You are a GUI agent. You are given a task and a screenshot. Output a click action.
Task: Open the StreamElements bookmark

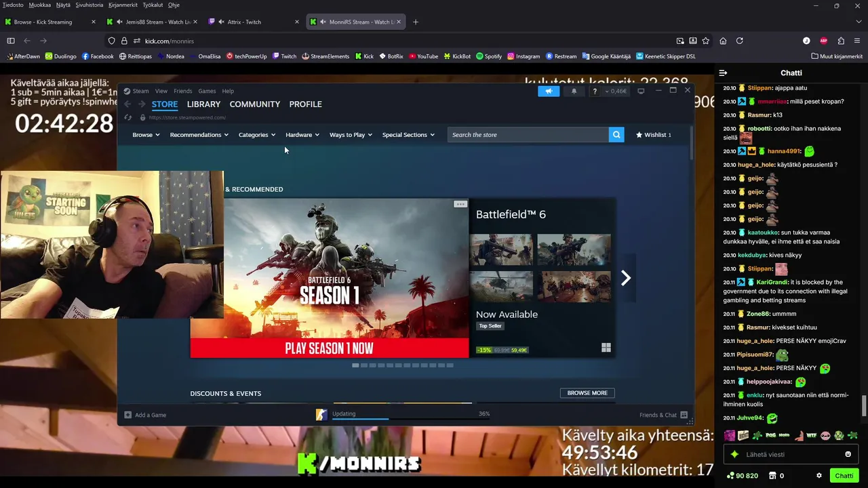coord(325,56)
